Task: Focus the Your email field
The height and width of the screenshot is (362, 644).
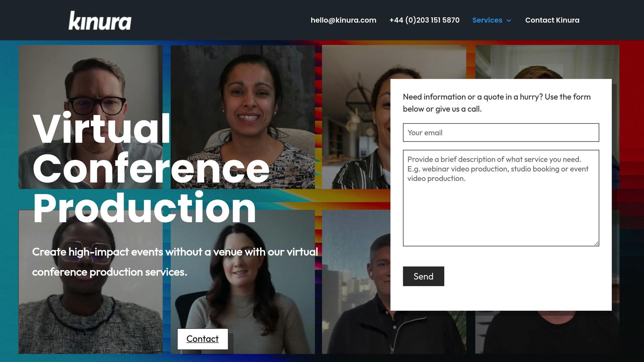Action: (x=501, y=133)
